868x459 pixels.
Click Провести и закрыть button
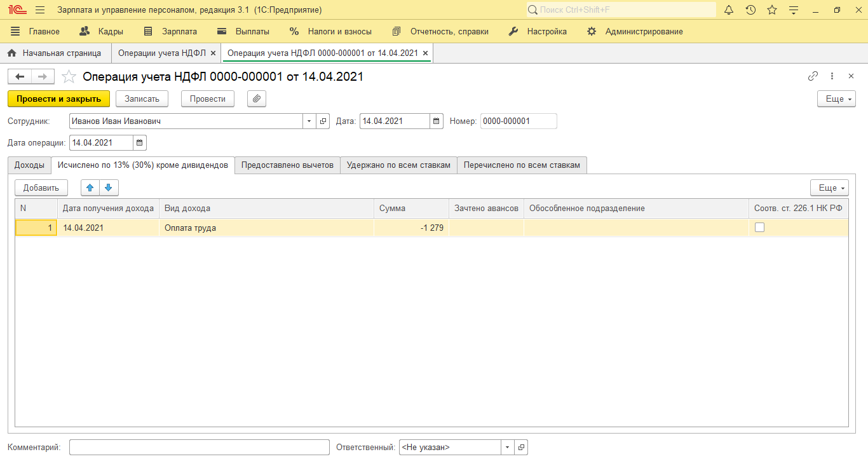tap(58, 99)
